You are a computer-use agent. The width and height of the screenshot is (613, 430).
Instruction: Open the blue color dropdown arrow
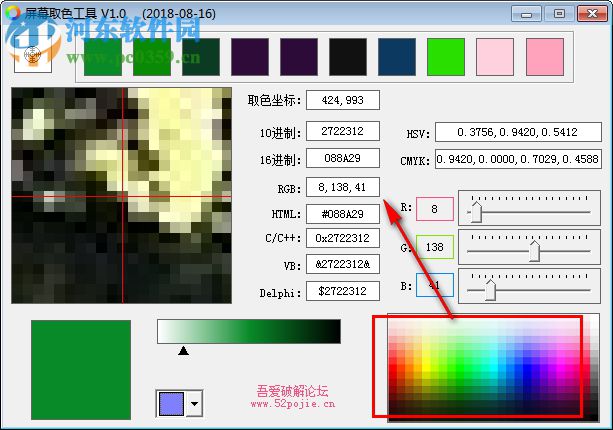pyautogui.click(x=195, y=403)
